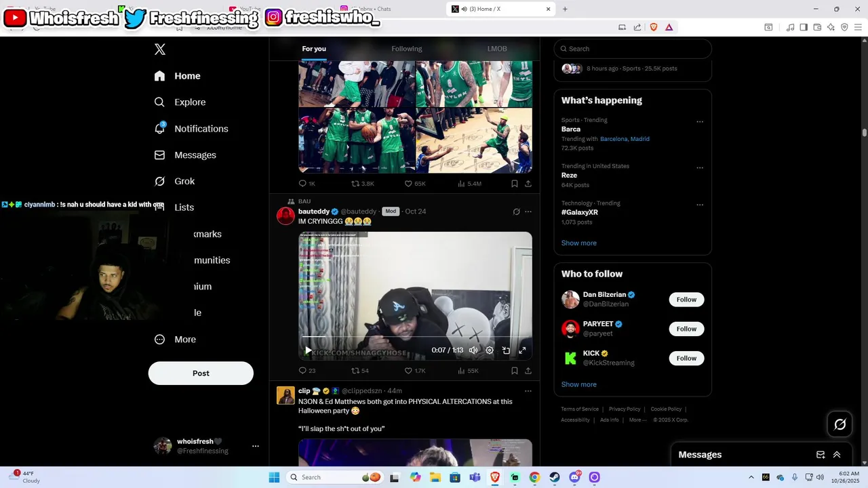Click the Post button
Image resolution: width=868 pixels, height=488 pixels.
201,373
